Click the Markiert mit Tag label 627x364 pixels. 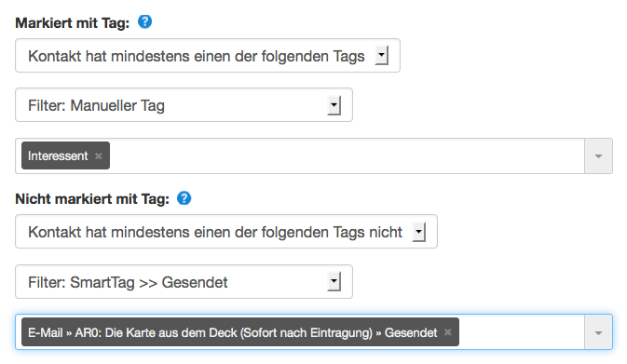pyautogui.click(x=73, y=22)
